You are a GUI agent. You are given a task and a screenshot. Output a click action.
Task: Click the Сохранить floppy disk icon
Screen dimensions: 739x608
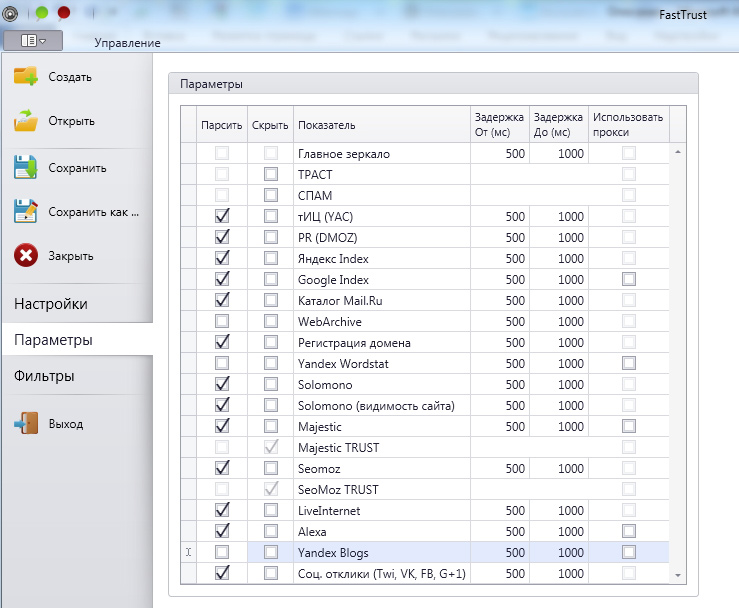point(25,167)
